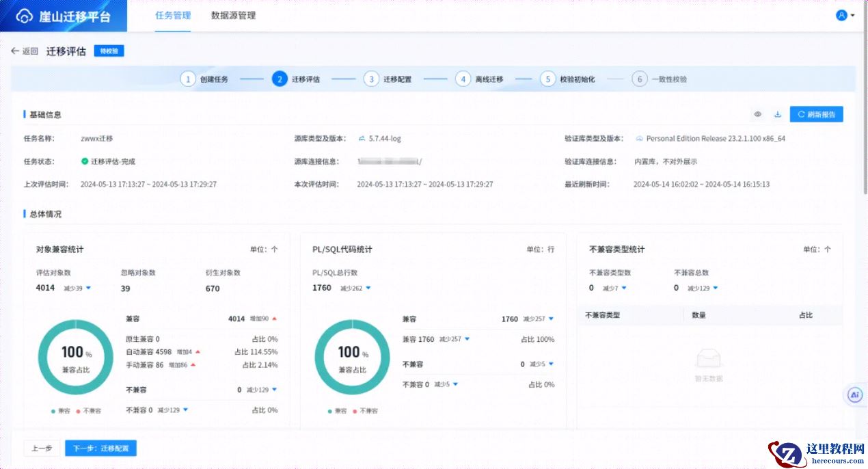Toggle the 兼容 legend in object chart

pos(63,411)
